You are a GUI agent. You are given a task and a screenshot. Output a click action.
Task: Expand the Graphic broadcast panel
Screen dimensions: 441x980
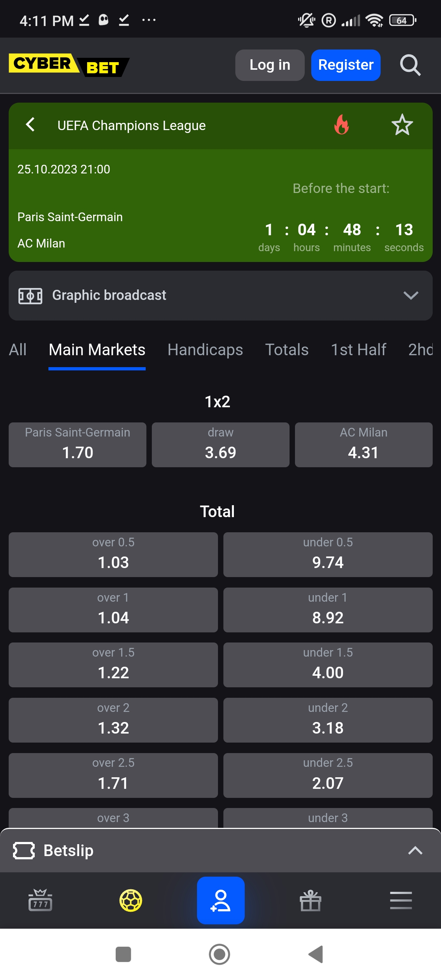[x=411, y=295]
